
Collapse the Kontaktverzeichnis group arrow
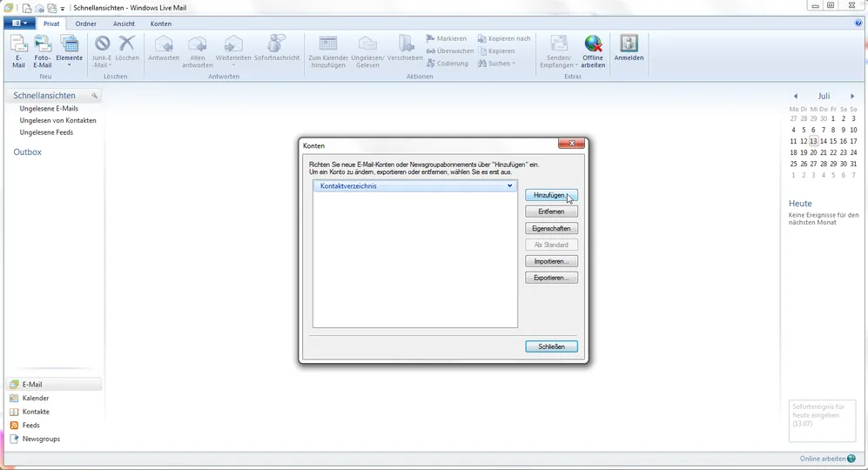[510, 186]
